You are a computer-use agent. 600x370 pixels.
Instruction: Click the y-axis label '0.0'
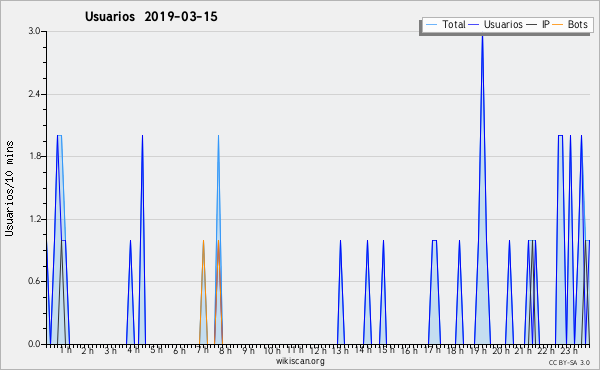tap(34, 344)
